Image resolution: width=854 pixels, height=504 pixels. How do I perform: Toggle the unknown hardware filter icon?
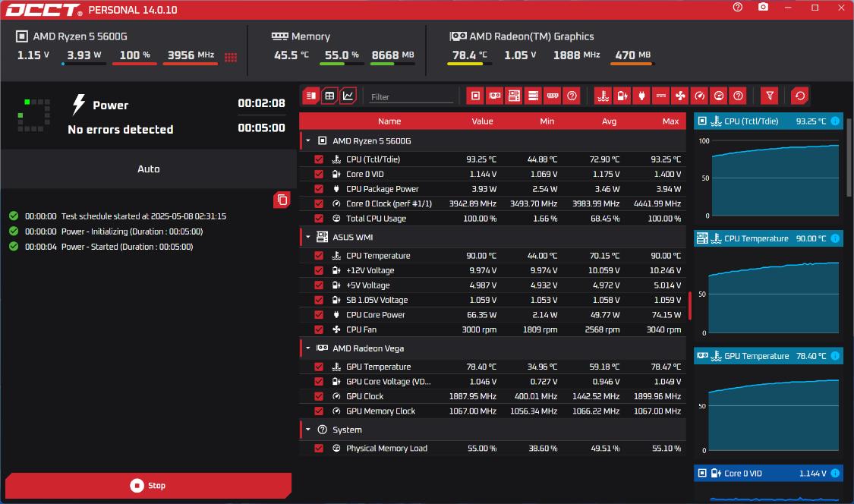click(572, 96)
